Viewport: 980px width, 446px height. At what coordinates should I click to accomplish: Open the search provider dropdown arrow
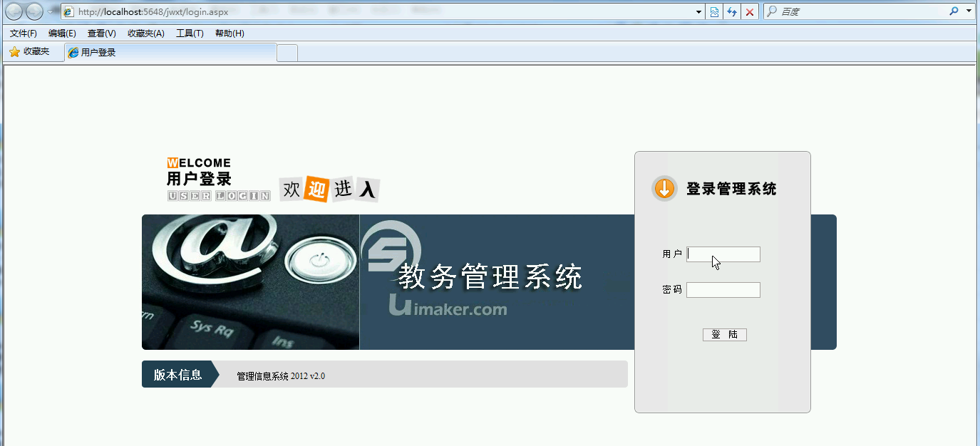[x=969, y=12]
